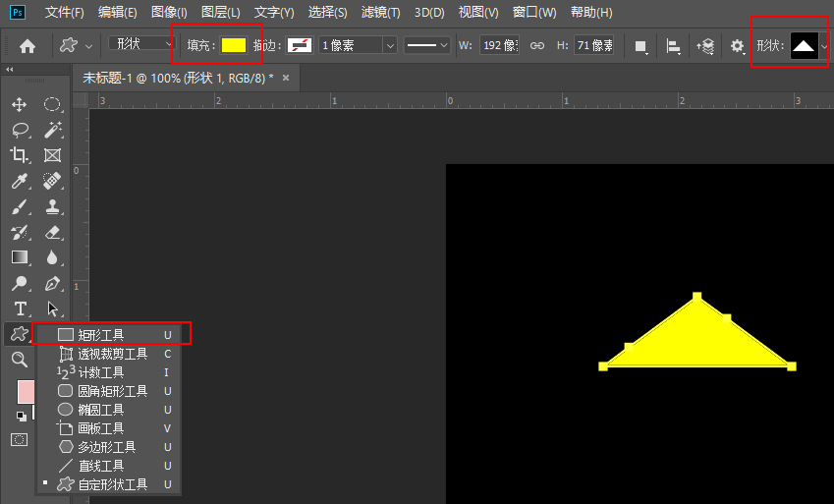
Task: Click the Custom Shape tool in toolbox
Action: tap(19, 334)
